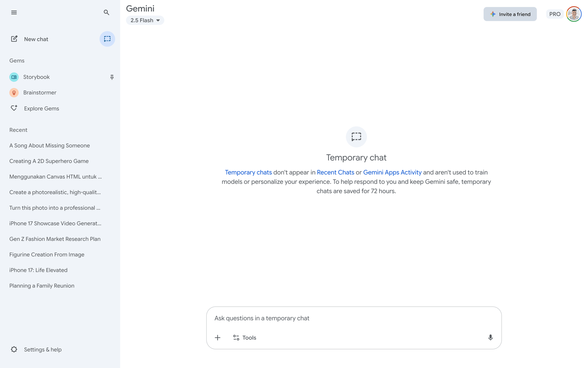The height and width of the screenshot is (368, 588).
Task: Open the Recent Chats link
Action: pyautogui.click(x=335, y=172)
